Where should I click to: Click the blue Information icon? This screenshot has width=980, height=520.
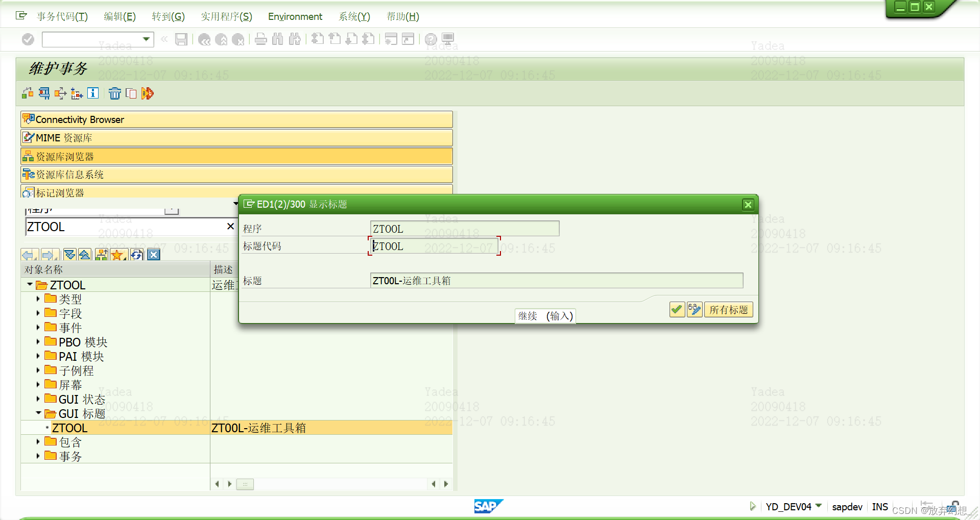tap(93, 93)
